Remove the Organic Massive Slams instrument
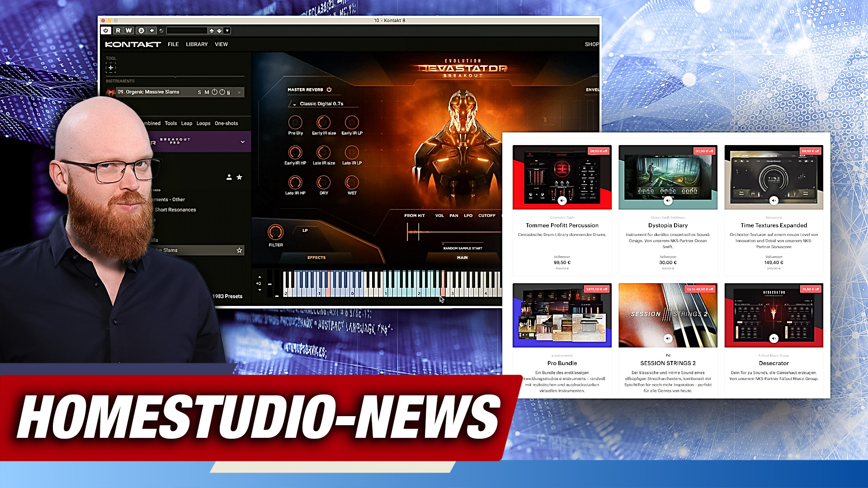868x488 pixels. pyautogui.click(x=239, y=92)
